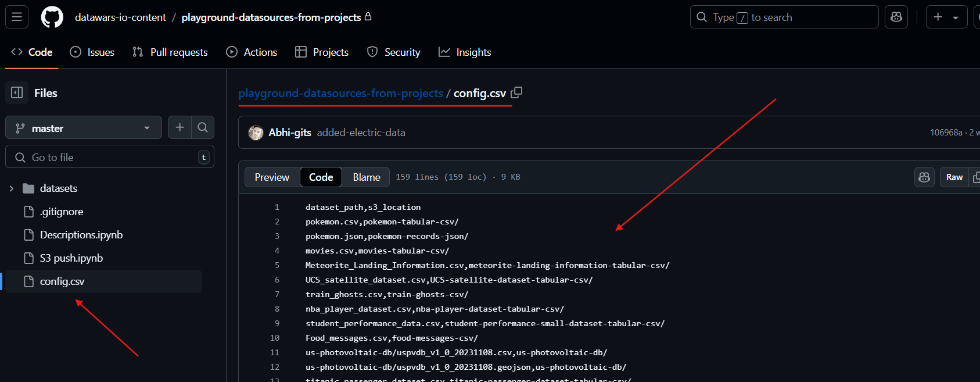980x382 pixels.
Task: Open Abhi-gits user profile link
Action: (x=290, y=133)
